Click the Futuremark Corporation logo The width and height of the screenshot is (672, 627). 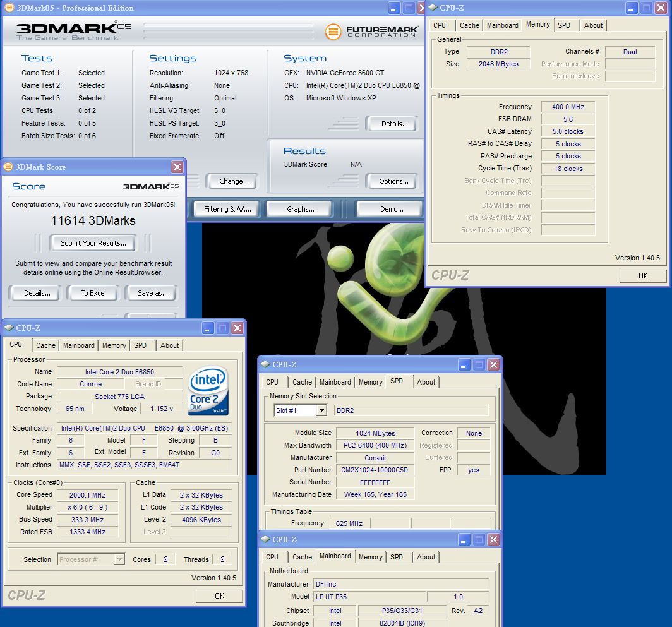click(x=371, y=32)
